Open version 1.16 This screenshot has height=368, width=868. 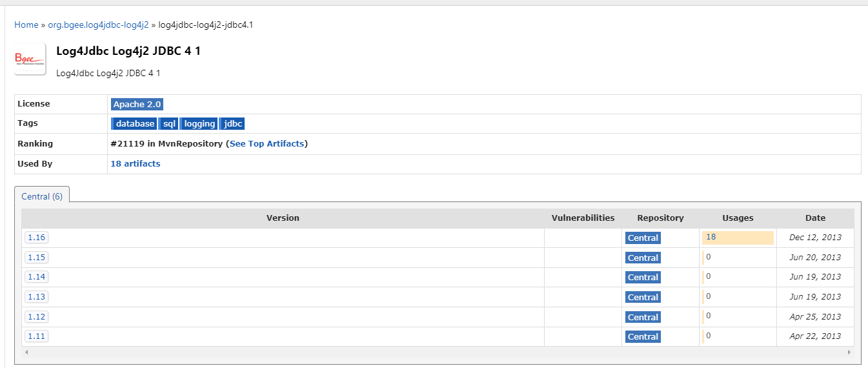pyautogui.click(x=37, y=238)
